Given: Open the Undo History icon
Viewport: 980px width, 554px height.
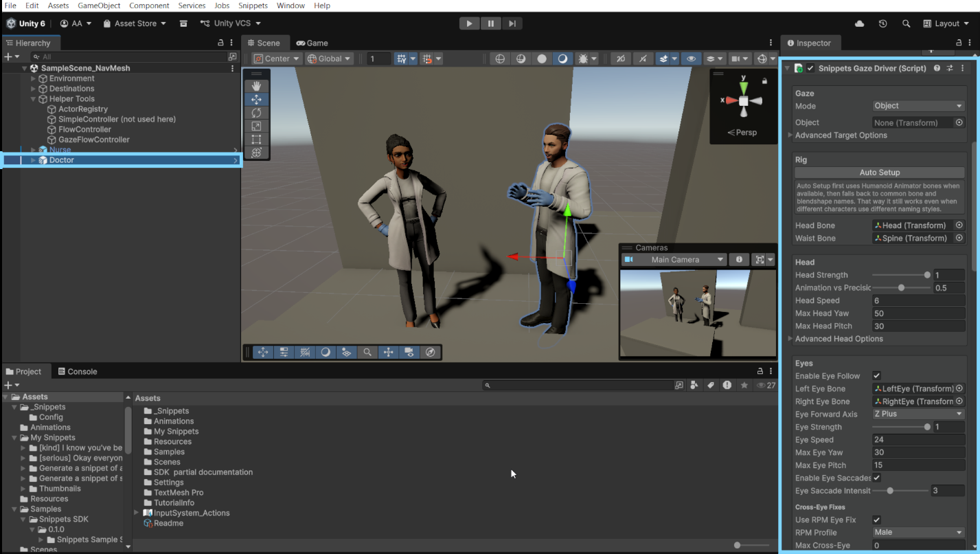Looking at the screenshot, I should click(x=883, y=23).
